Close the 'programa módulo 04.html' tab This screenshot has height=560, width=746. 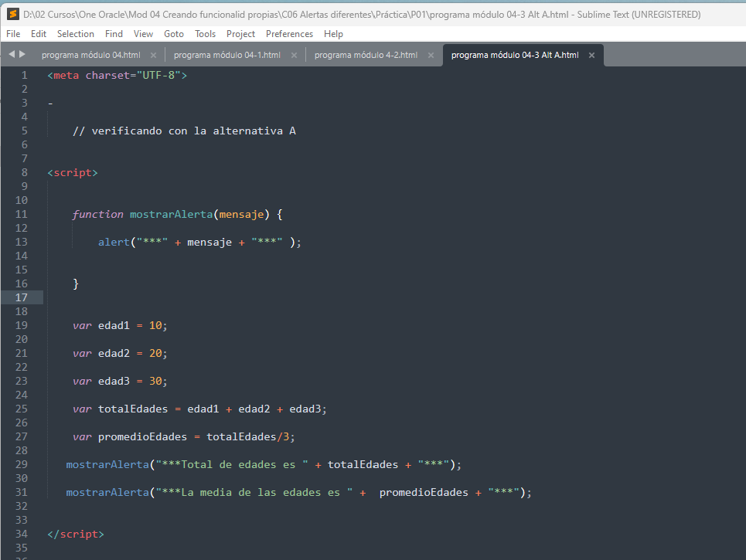(x=153, y=55)
